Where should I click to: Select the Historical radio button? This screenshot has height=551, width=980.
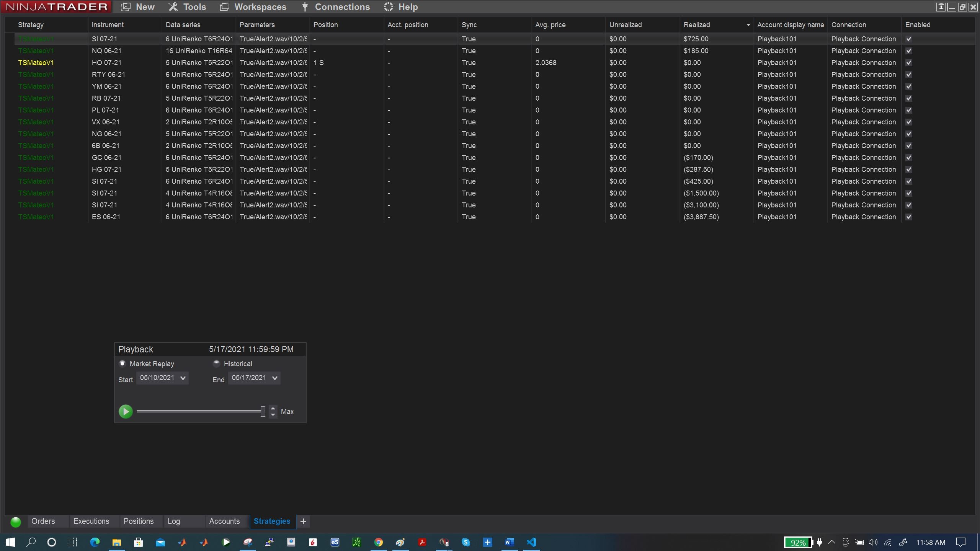(x=216, y=364)
